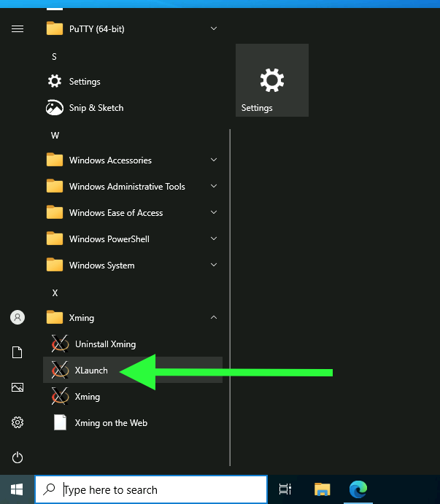Select the Windows Administrative Tools label

coord(127,187)
